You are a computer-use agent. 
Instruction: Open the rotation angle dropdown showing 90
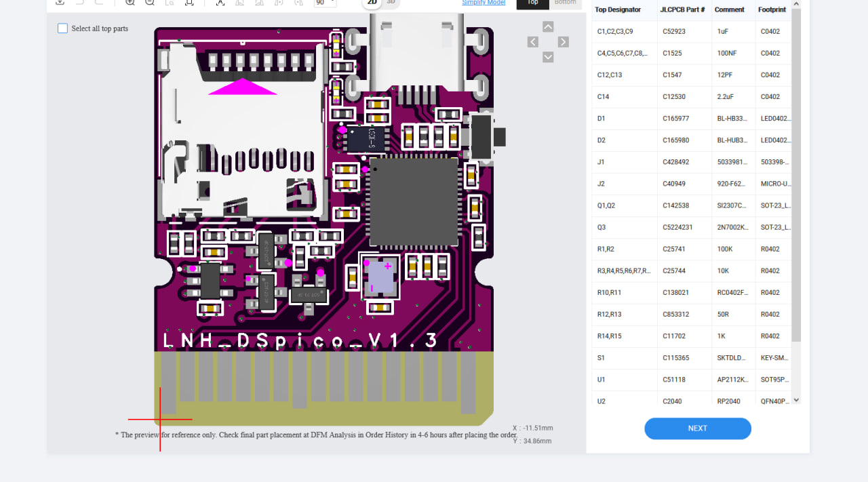pos(325,3)
